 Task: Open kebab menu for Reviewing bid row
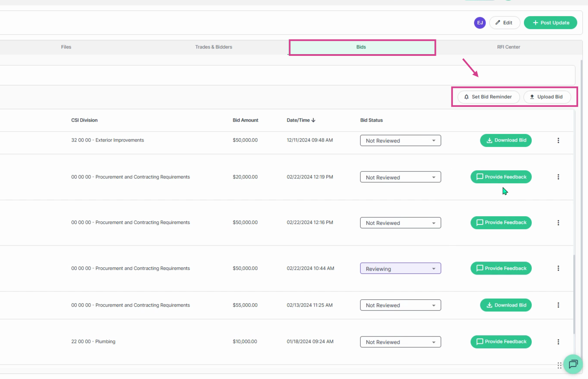[558, 268]
